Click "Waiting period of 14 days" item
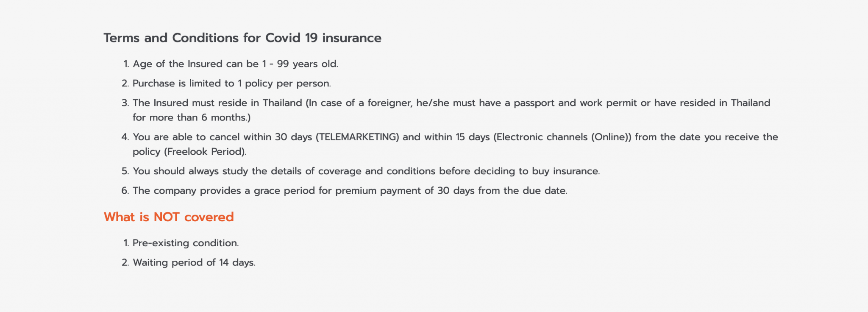 coord(194,263)
